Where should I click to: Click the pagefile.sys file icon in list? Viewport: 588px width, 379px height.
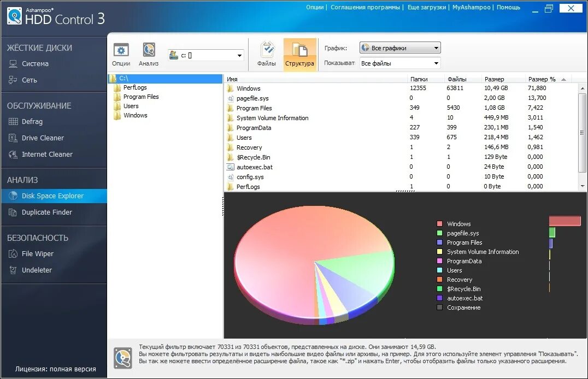(x=230, y=99)
